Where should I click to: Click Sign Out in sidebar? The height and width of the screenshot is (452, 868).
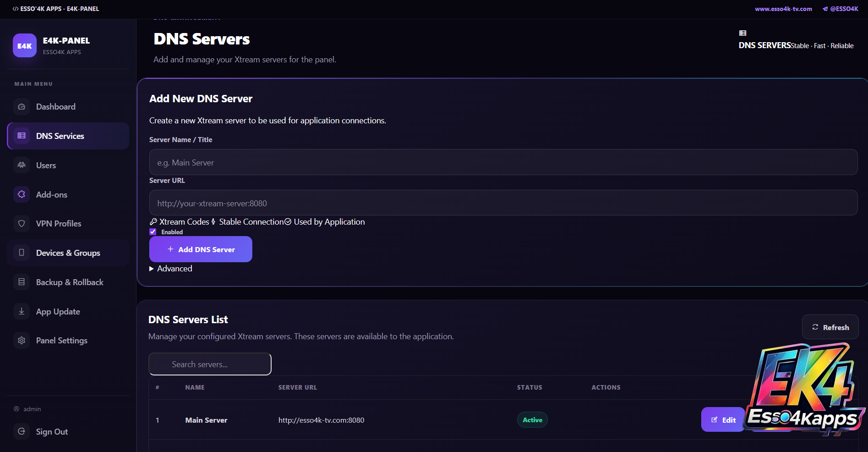[x=68, y=431]
